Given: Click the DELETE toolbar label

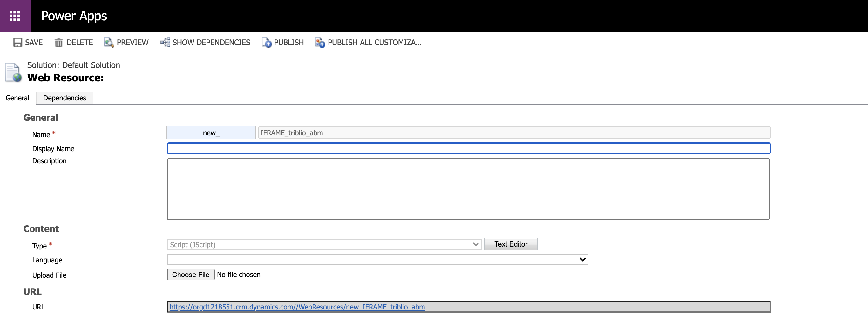Looking at the screenshot, I should tap(79, 43).
